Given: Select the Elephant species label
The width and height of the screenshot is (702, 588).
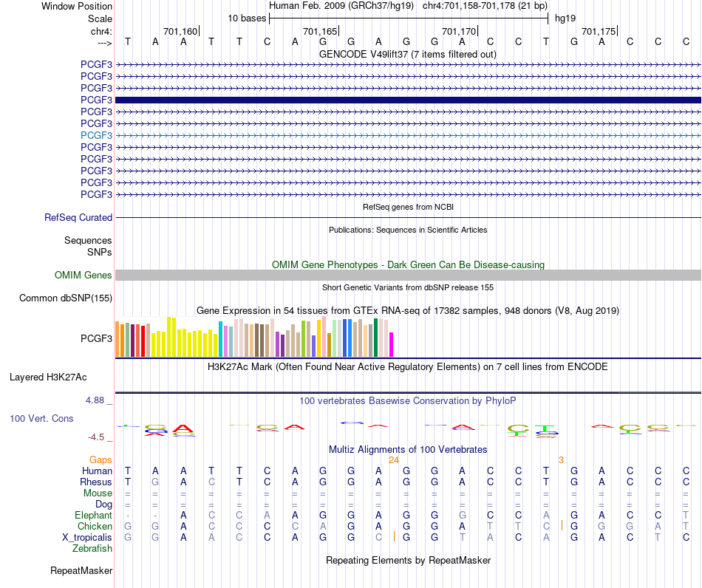Looking at the screenshot, I should [x=94, y=516].
